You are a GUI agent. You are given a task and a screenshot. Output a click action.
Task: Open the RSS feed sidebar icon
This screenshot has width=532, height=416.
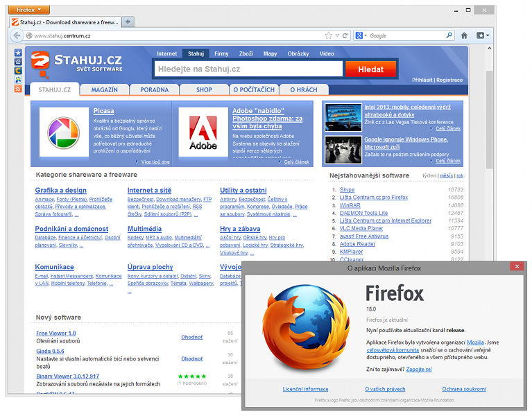pos(18,89)
